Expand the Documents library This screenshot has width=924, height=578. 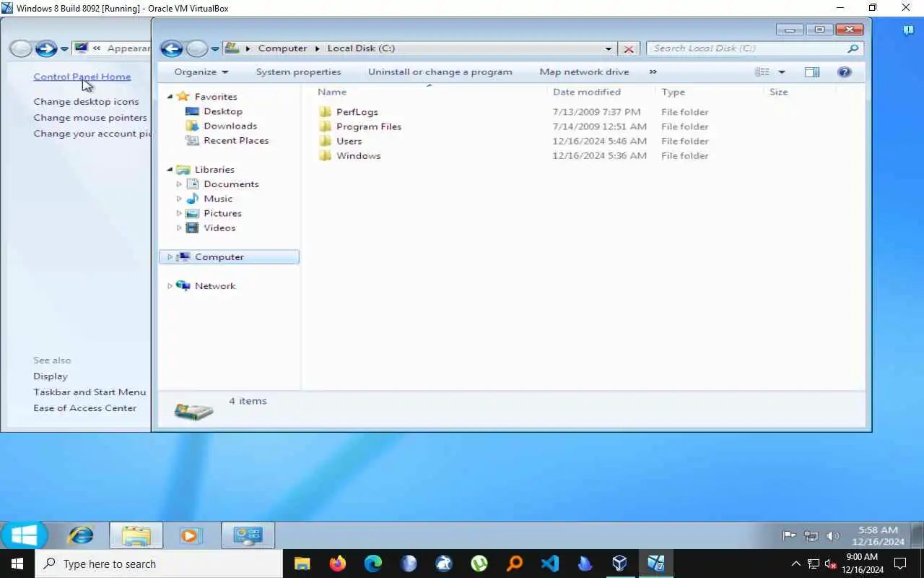click(179, 184)
